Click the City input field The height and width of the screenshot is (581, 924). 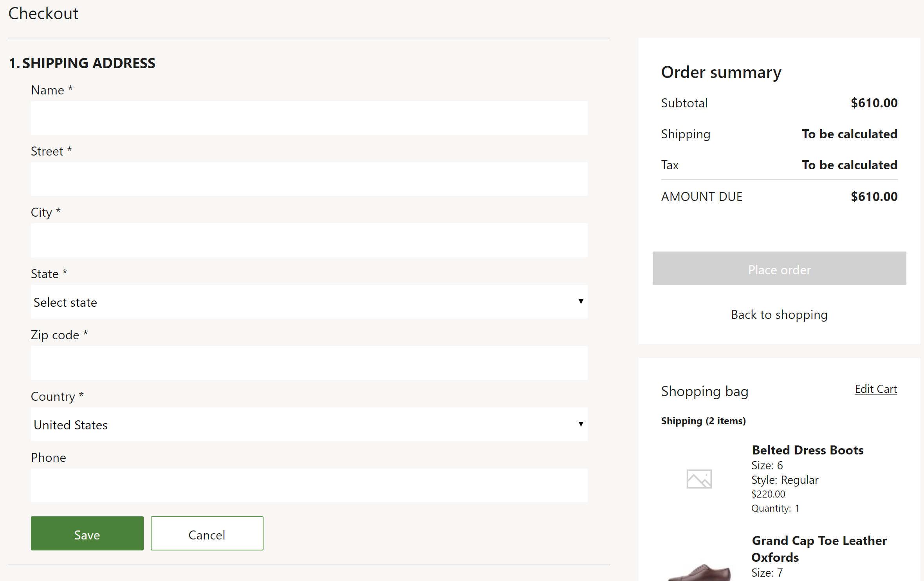pyautogui.click(x=309, y=240)
